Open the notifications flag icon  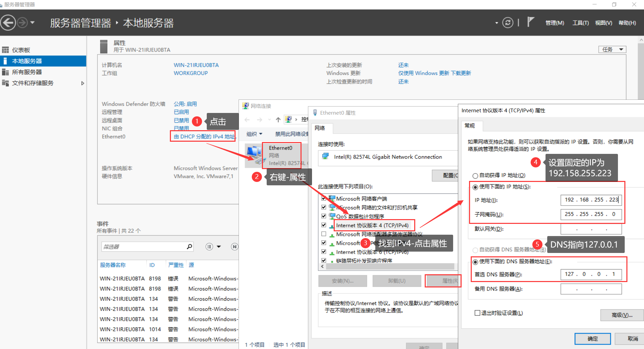pos(531,22)
